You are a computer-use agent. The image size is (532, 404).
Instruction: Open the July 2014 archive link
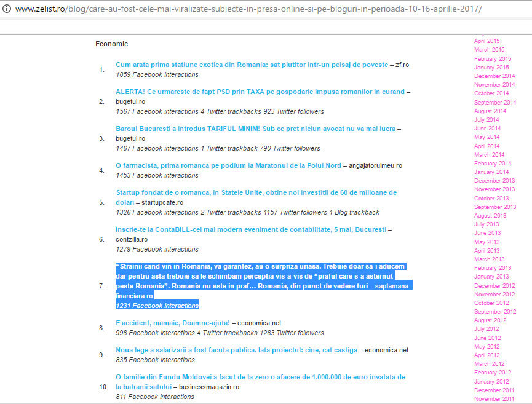485,120
